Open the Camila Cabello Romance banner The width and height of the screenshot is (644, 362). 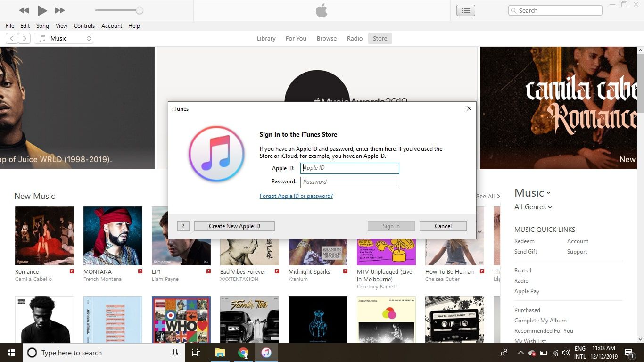[558, 108]
